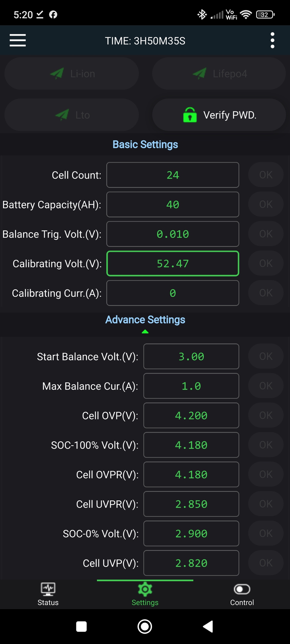The height and width of the screenshot is (644, 290).
Task: Tap the Calibrating Volt input showing 52.47
Action: [x=173, y=264]
